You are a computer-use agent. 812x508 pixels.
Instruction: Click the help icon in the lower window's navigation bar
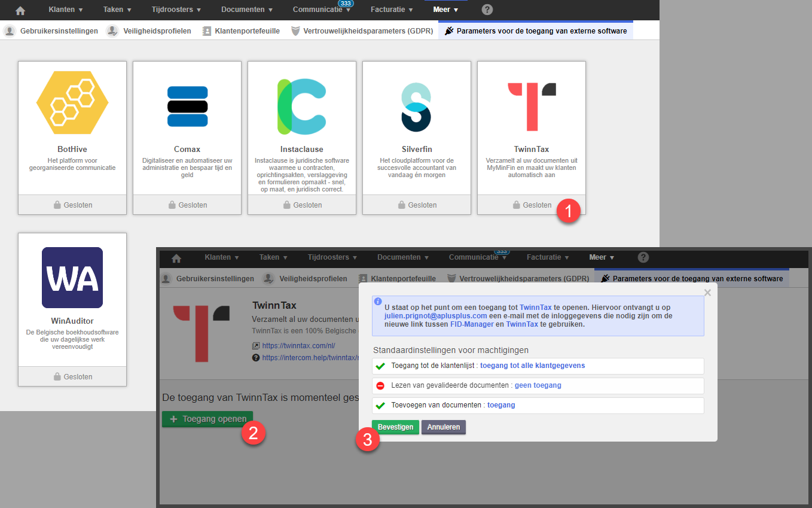(x=643, y=257)
